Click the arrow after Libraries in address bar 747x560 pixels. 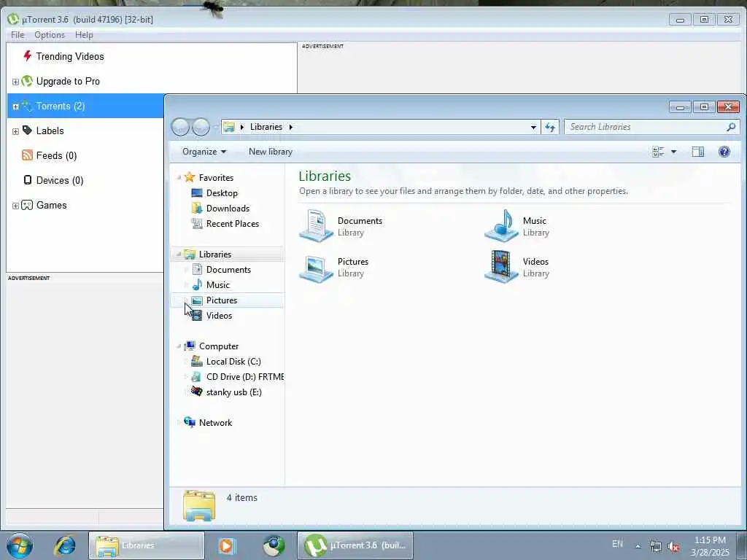tap(290, 127)
